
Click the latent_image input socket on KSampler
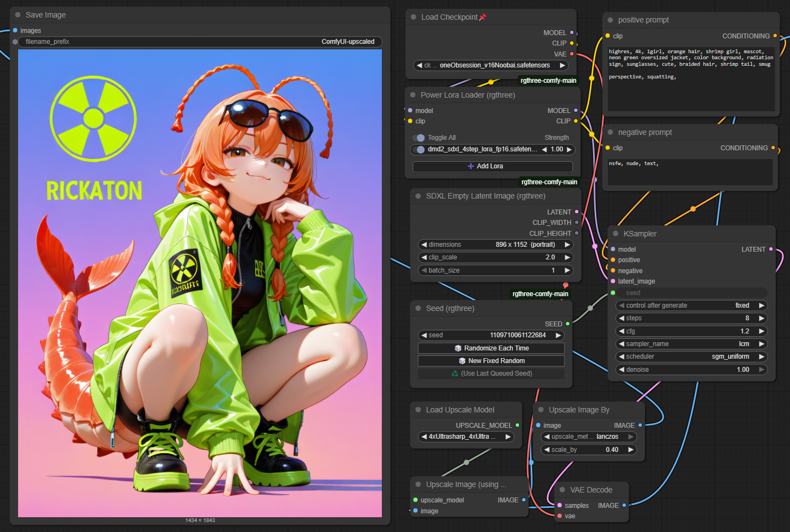[x=613, y=281]
